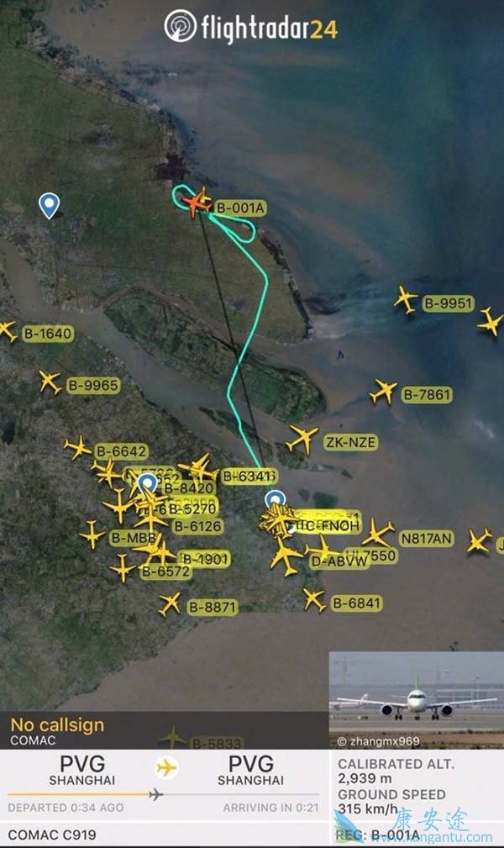This screenshot has height=848, width=504.
Task: Select the B-8871 plane icon
Action: click(x=170, y=604)
